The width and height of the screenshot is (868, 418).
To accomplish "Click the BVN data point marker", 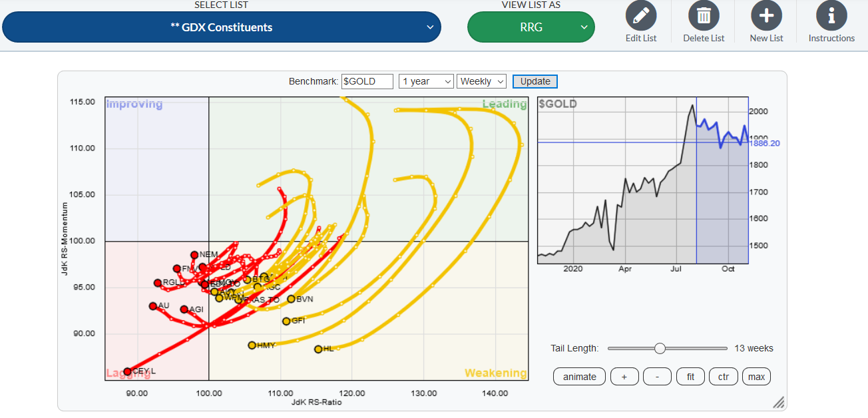I will pos(291,299).
